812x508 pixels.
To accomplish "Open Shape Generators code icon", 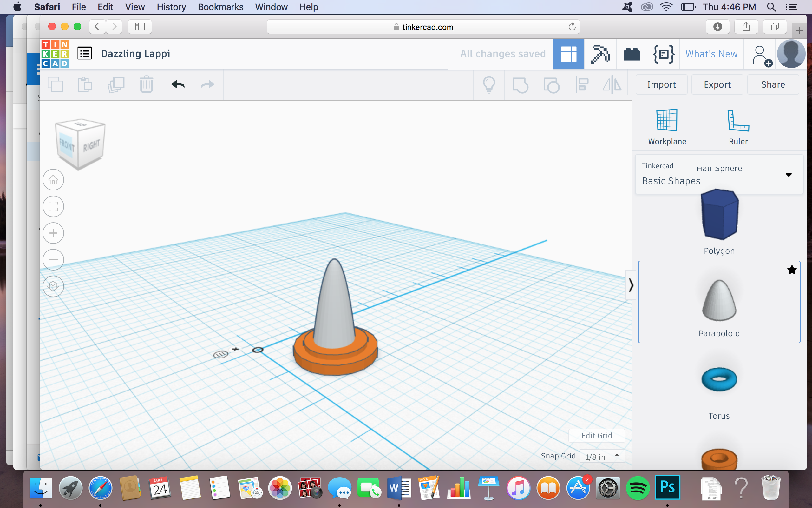I will [663, 54].
